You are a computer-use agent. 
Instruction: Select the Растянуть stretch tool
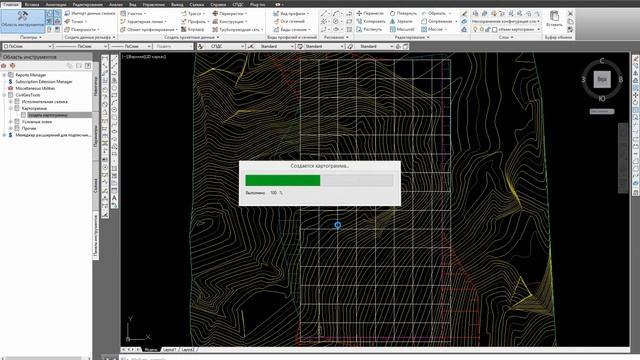(369, 29)
